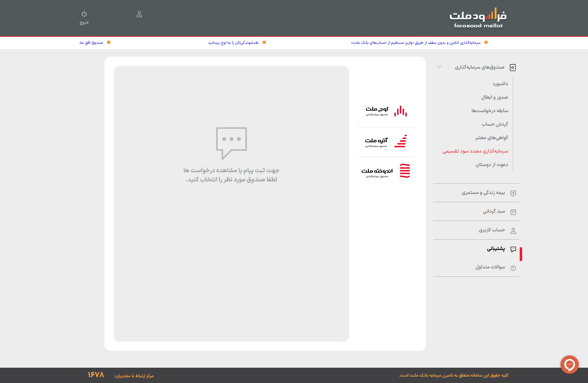Click اندوخته ملت red stacked logo icon
Screen dimensions: 588x383
(x=405, y=171)
